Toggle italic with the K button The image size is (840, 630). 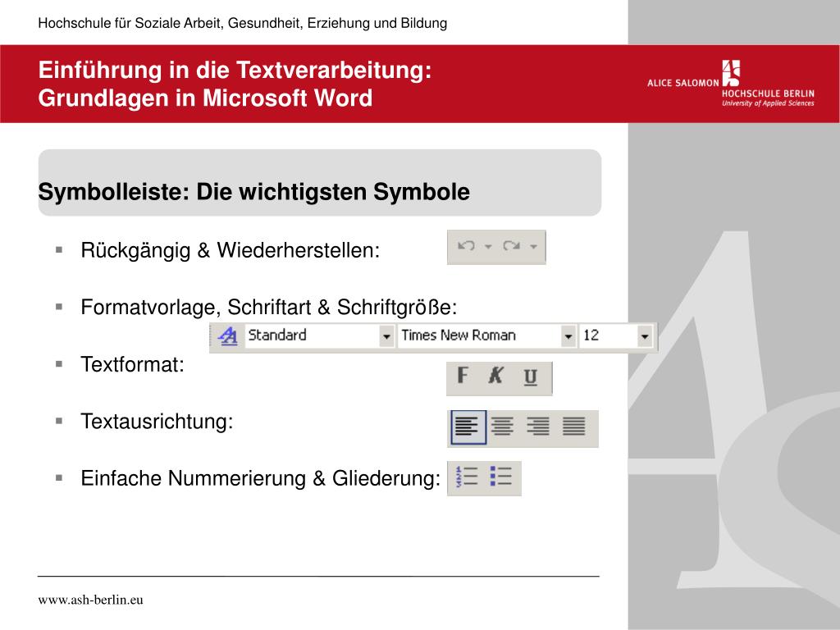(495, 376)
